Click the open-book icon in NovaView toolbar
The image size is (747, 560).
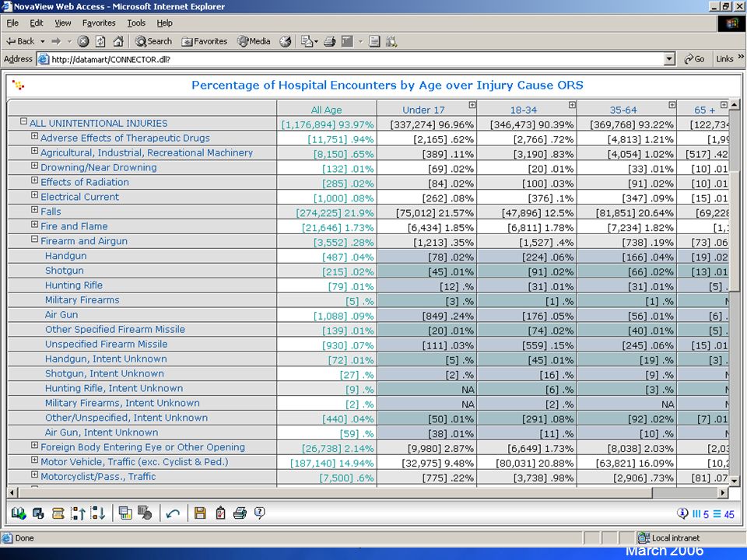click(x=19, y=513)
